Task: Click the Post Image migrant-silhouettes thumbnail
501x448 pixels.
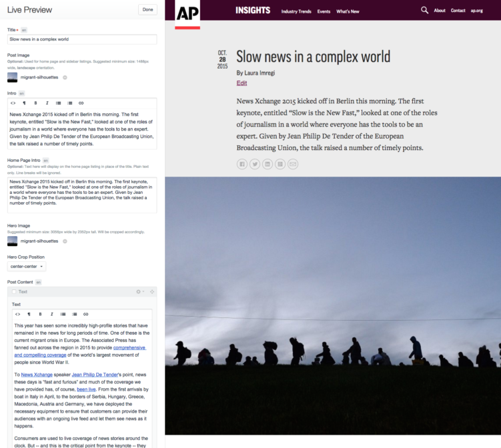Action: tap(13, 77)
